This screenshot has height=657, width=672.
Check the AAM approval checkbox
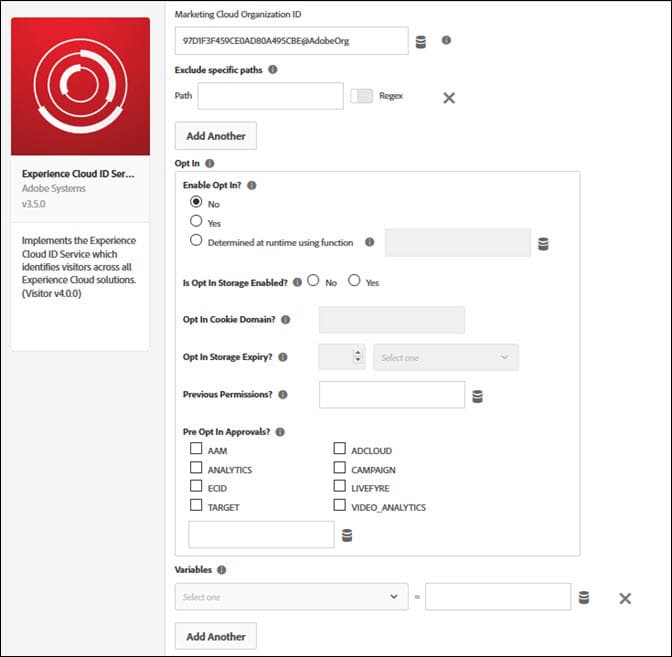(196, 448)
